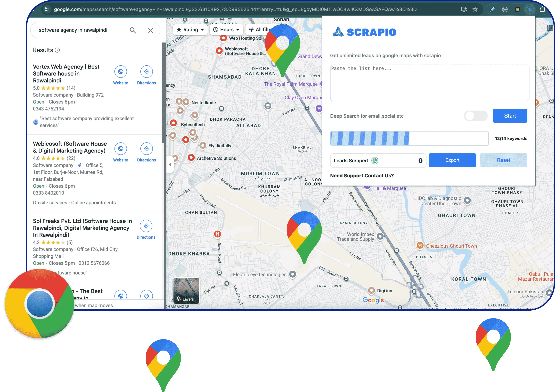Click phone number 0343 4752194
Image resolution: width=555 pixels, height=392 pixels.
[48, 109]
